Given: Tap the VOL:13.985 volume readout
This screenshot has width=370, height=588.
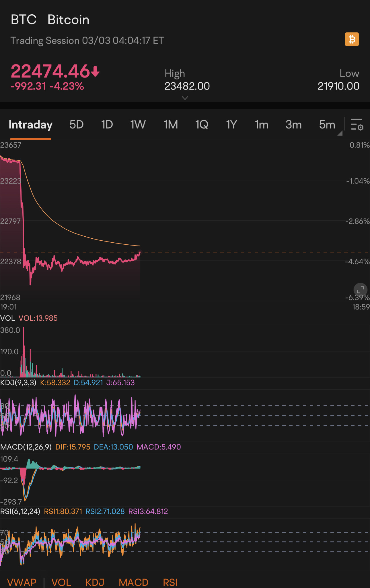Looking at the screenshot, I should [38, 318].
